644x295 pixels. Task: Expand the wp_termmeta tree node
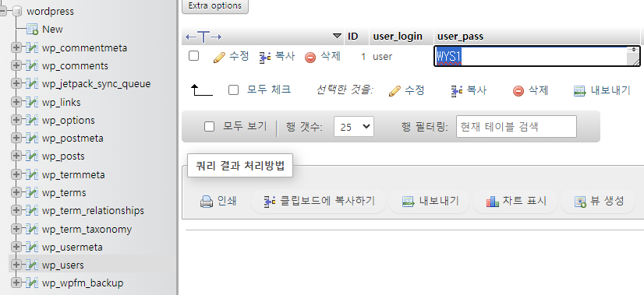(16, 175)
